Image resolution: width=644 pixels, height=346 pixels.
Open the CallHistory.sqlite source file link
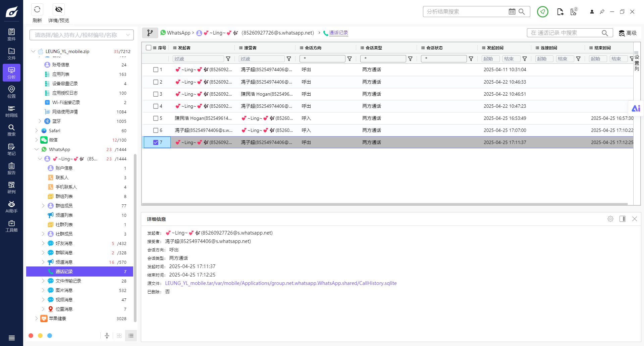click(281, 283)
